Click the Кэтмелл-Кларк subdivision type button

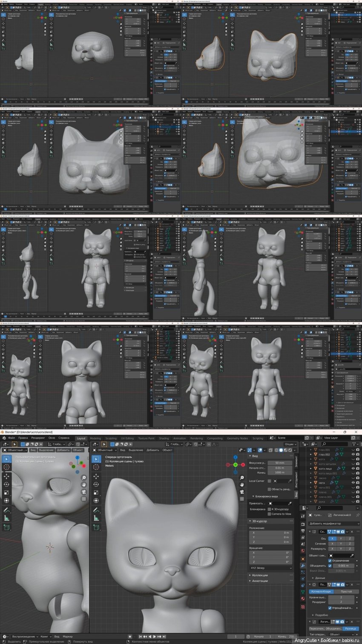tap(321, 592)
